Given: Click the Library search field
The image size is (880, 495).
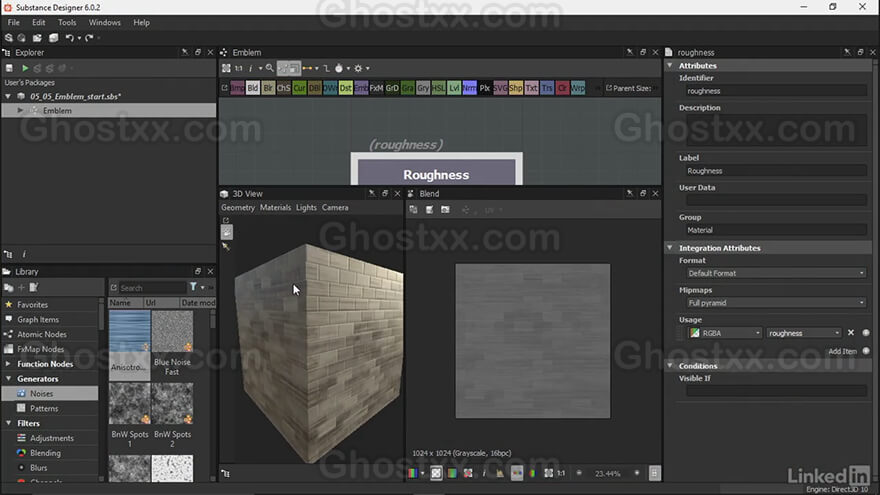Looking at the screenshot, I should [152, 287].
